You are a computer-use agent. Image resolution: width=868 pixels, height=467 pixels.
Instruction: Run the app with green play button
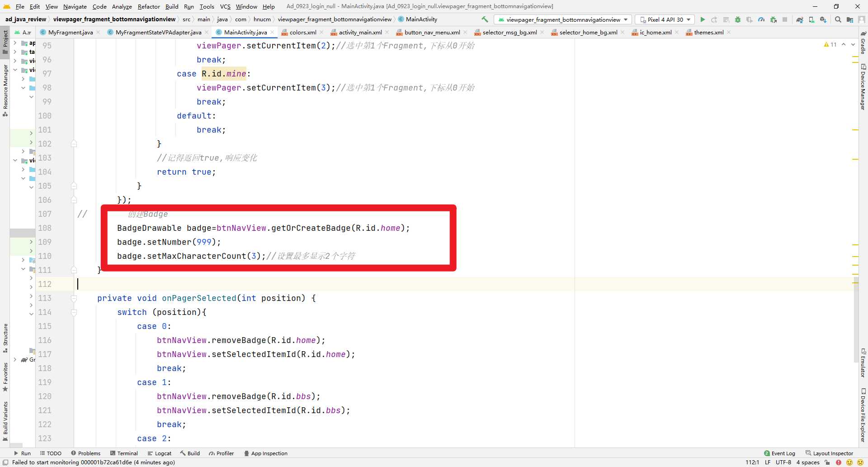[x=703, y=19]
